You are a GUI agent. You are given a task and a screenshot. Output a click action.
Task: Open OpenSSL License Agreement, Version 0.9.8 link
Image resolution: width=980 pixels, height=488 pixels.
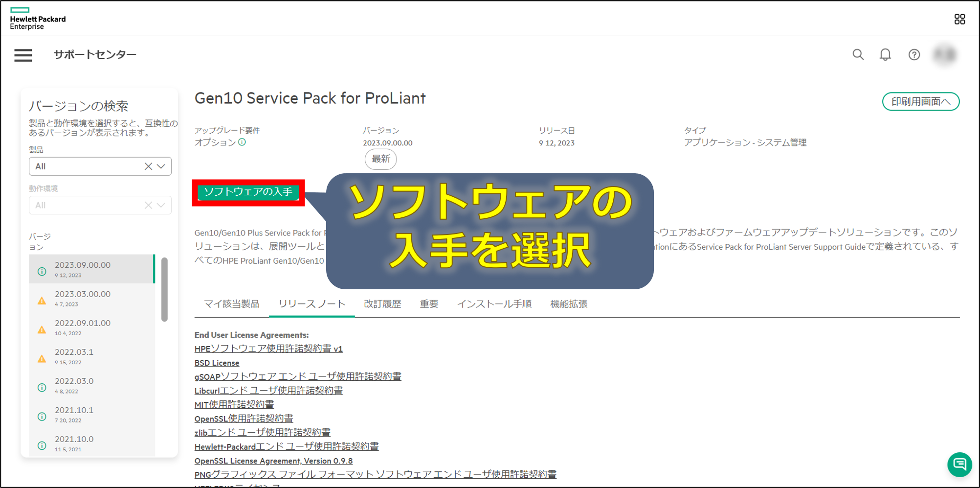273,461
